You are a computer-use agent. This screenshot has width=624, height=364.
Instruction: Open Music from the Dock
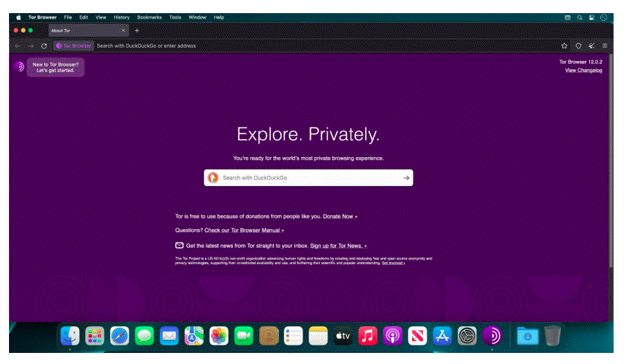[368, 336]
